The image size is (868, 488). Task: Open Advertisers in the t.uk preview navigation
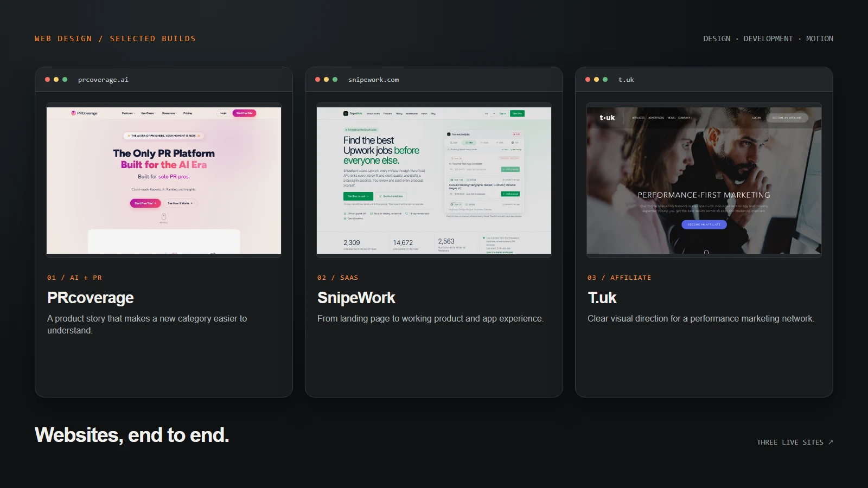tap(656, 118)
